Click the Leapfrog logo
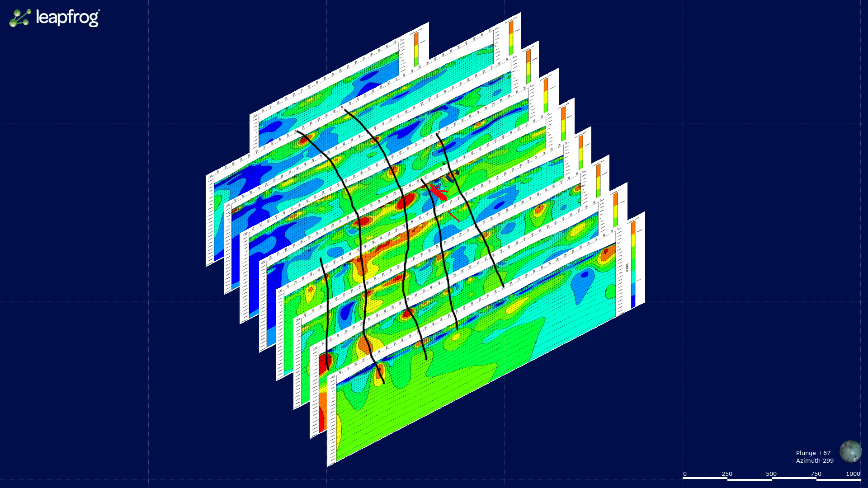Screen dimensions: 868x488 (x=55, y=18)
